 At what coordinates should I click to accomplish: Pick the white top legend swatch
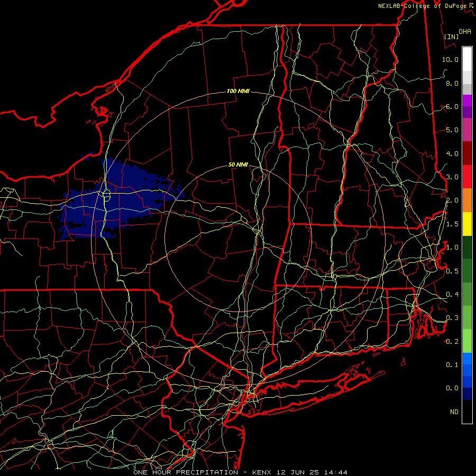pyautogui.click(x=467, y=59)
